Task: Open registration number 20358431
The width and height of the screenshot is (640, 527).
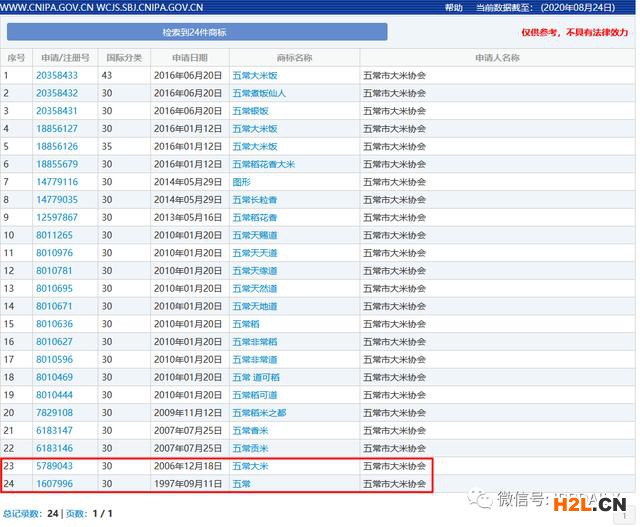Action: pyautogui.click(x=57, y=111)
